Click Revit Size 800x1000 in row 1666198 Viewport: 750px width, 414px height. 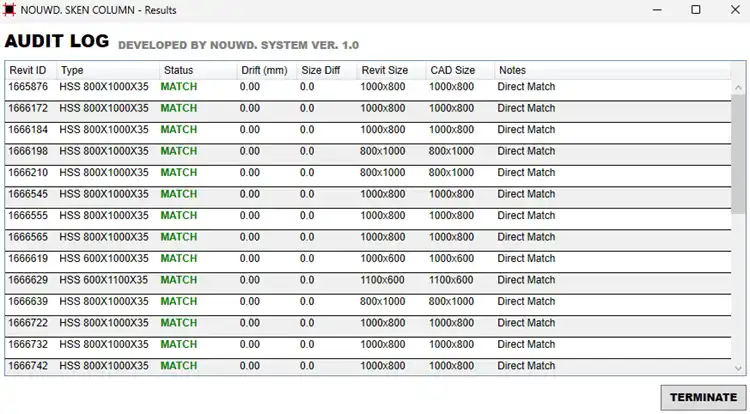383,151
